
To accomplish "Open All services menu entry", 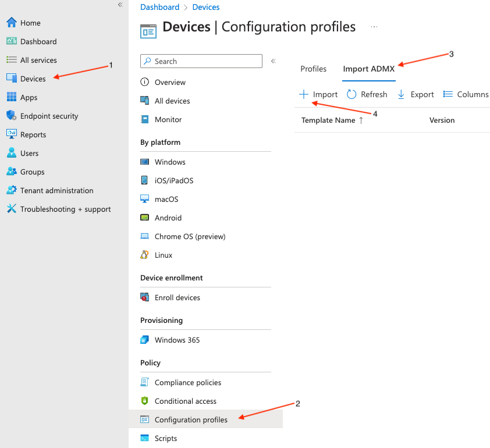I will [38, 60].
